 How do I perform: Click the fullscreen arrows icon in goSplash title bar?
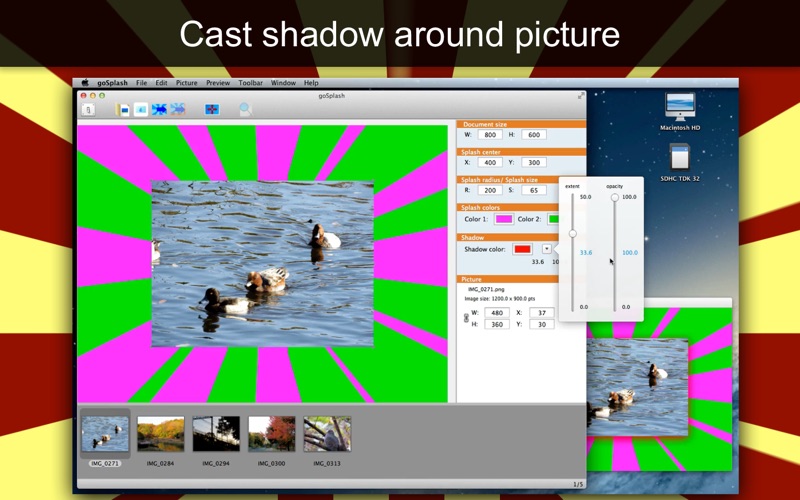pos(581,96)
